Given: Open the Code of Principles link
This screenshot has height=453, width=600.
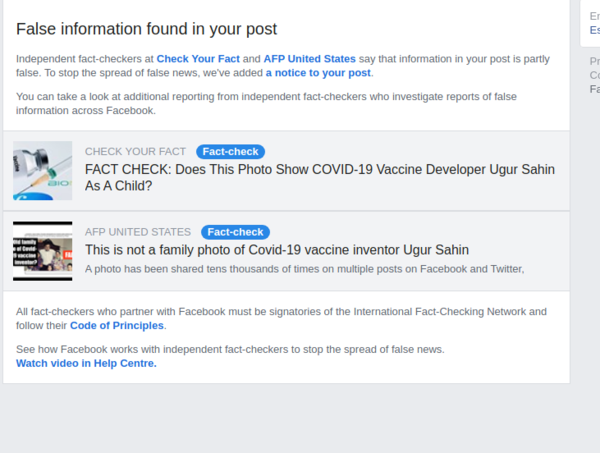Looking at the screenshot, I should point(117,326).
